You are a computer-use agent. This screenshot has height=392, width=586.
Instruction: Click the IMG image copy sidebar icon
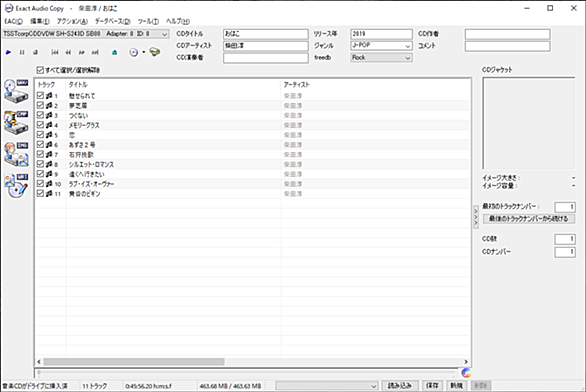click(16, 154)
